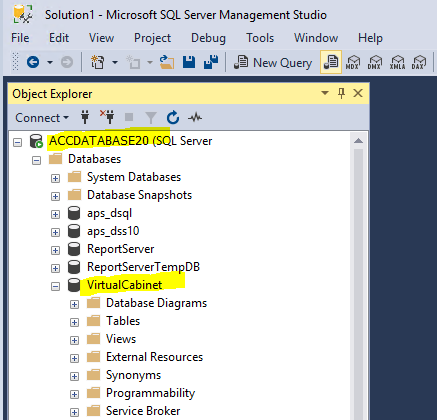Expand the aps_dsql database
Screen dimensions: 437x420
pyautogui.click(x=55, y=214)
